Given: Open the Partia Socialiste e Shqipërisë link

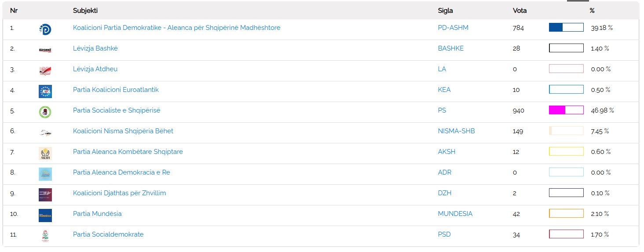Looking at the screenshot, I should 117,110.
